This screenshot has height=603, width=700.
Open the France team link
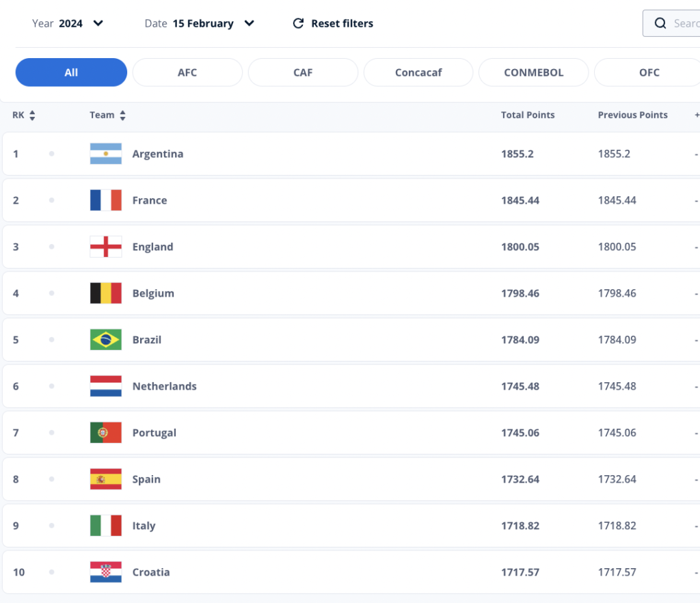(x=150, y=200)
